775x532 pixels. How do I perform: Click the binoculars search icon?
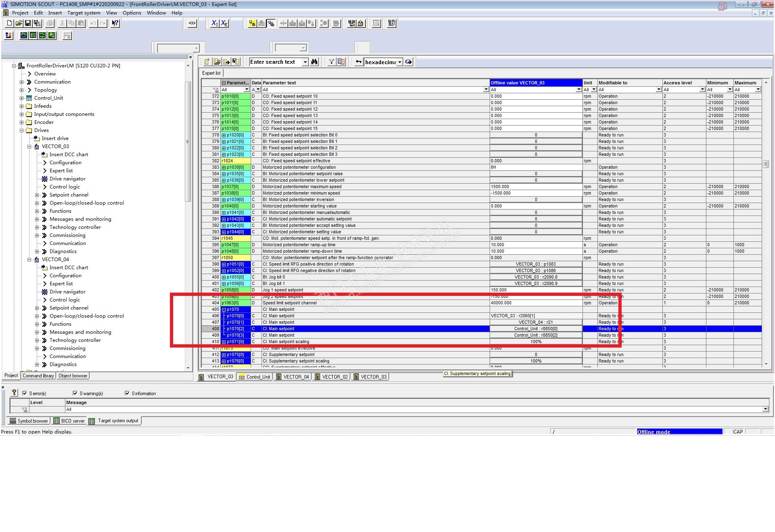(314, 62)
